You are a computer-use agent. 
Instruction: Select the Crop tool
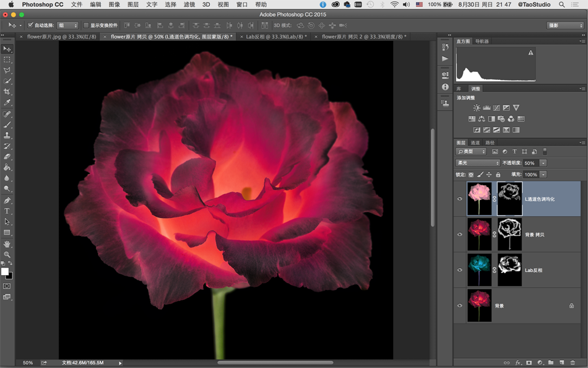(x=7, y=92)
